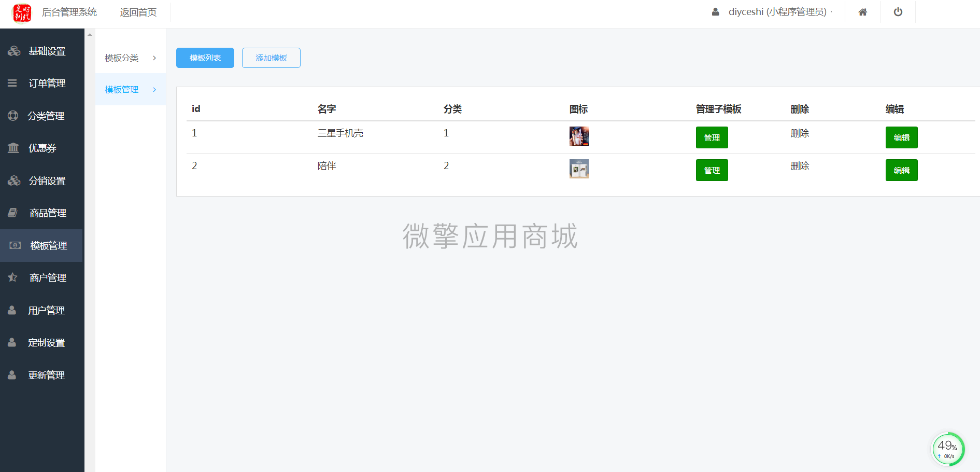This screenshot has width=980, height=472.
Task: Click the 返回首页 link
Action: [138, 12]
